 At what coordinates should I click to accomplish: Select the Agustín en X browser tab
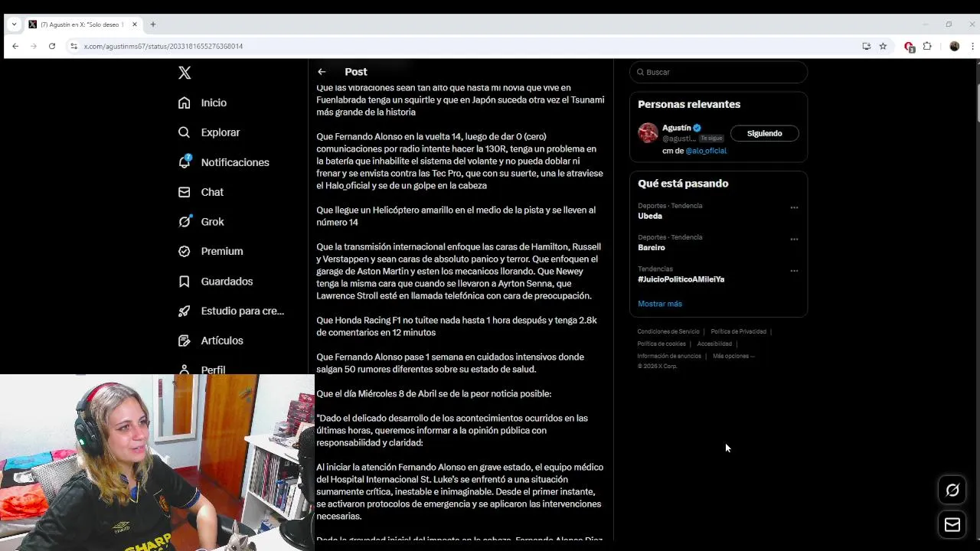coord(82,24)
